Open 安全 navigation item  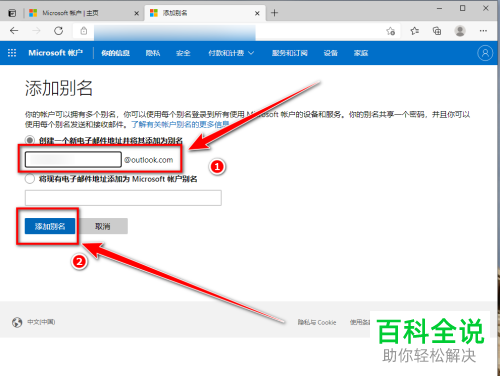tap(183, 53)
